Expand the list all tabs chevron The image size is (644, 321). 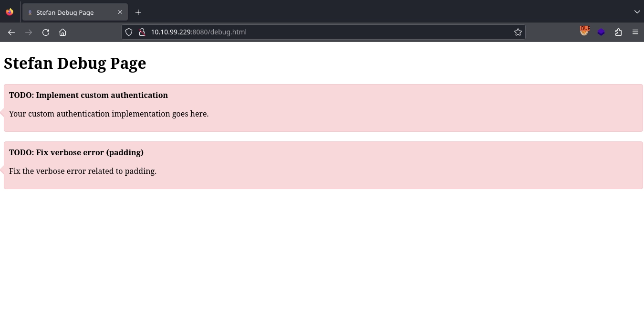pos(637,12)
